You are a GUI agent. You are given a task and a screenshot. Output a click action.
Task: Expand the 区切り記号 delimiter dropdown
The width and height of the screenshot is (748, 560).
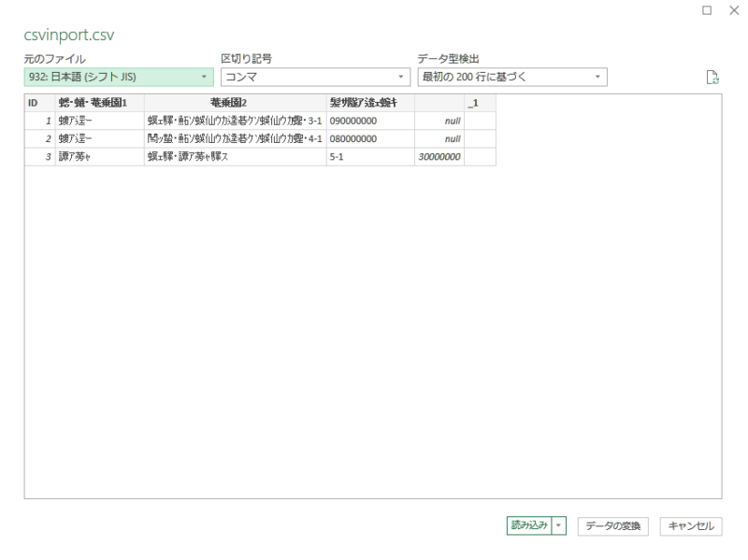315,77
